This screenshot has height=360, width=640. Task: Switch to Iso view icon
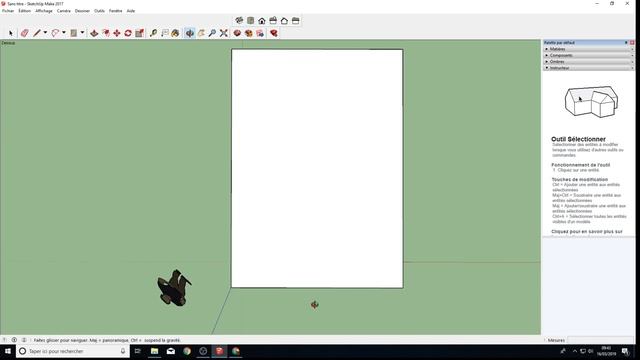(239, 20)
